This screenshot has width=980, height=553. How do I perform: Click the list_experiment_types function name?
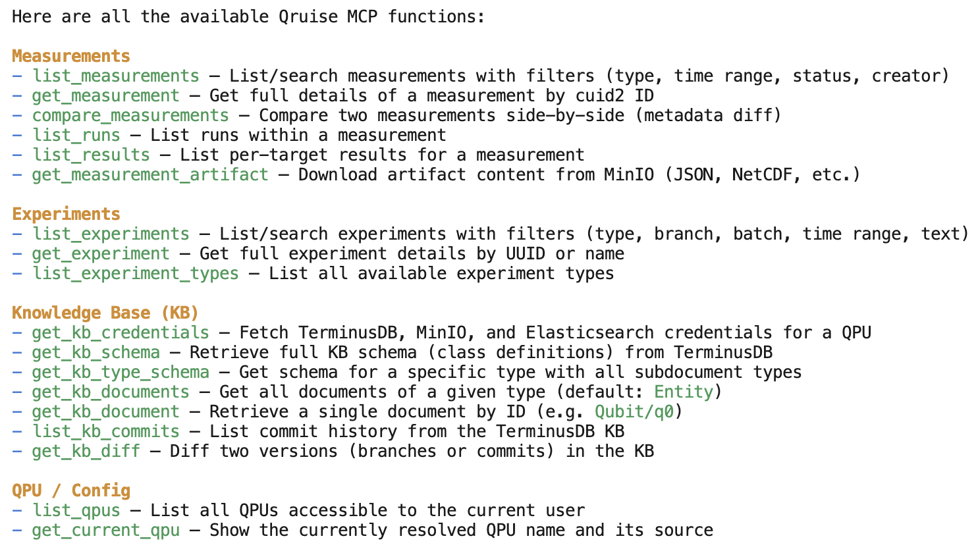coord(136,274)
